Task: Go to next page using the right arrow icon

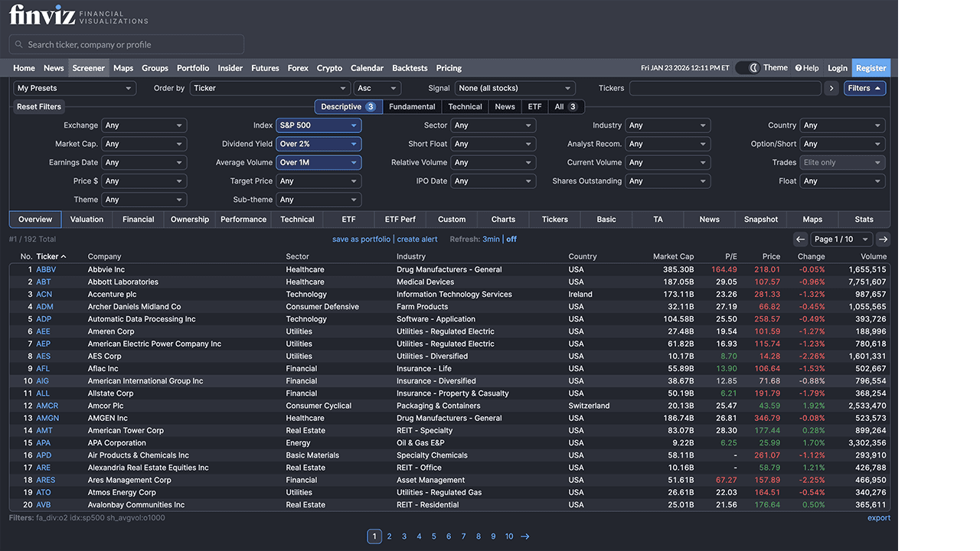Action: coord(882,239)
